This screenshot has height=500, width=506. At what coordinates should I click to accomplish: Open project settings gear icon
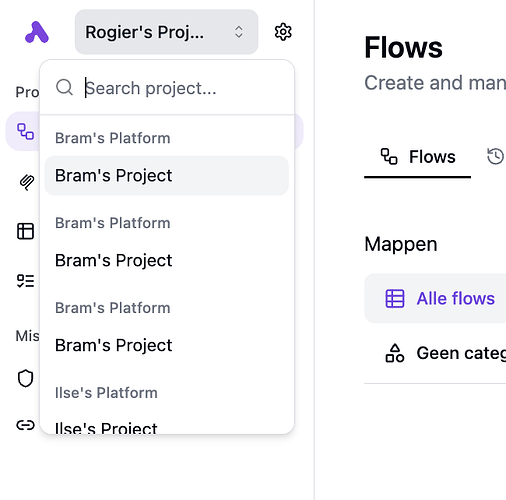pyautogui.click(x=283, y=32)
